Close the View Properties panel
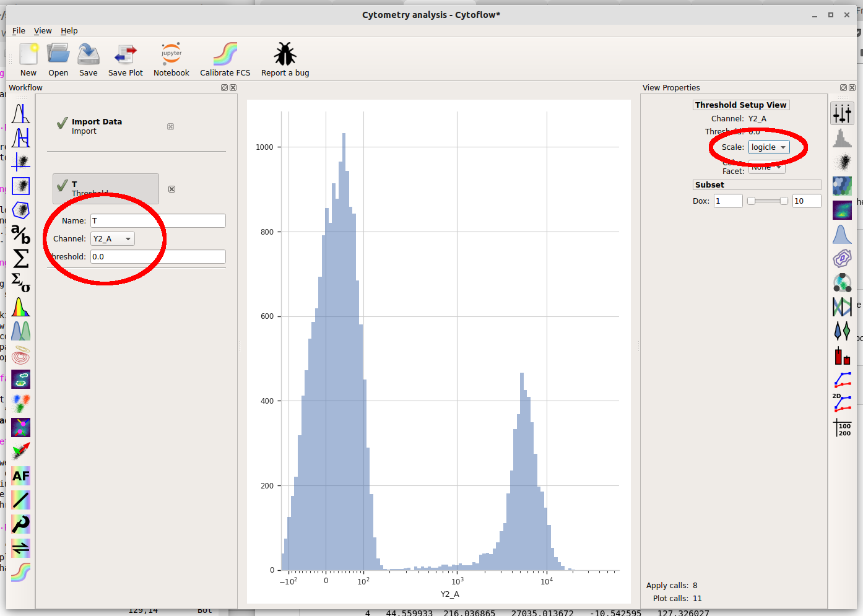Viewport: 863px width, 616px height. (852, 88)
